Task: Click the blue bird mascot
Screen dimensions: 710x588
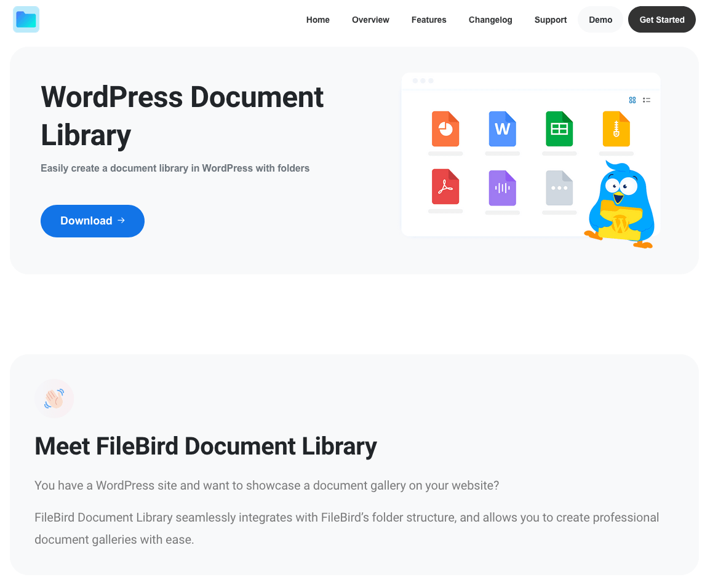Action: 620,205
